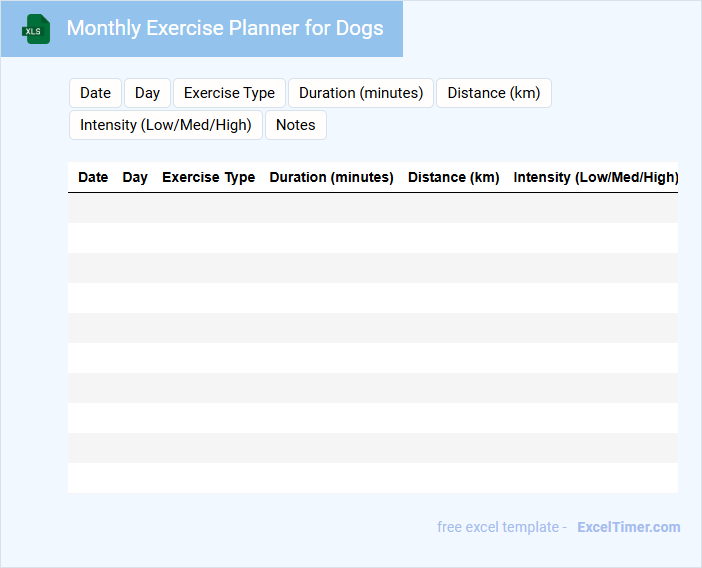Select the Day column header
Viewport: 702px width, 568px height.
click(x=135, y=177)
